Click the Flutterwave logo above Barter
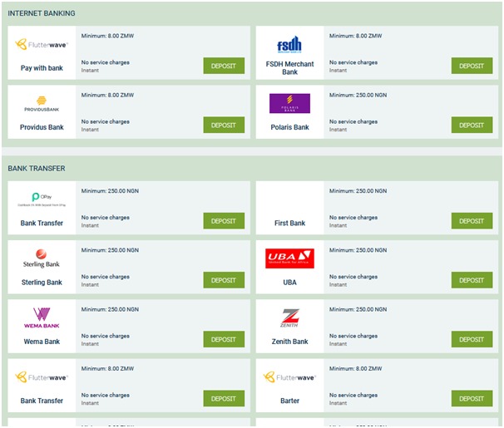This screenshot has height=428, width=504. 289,376
